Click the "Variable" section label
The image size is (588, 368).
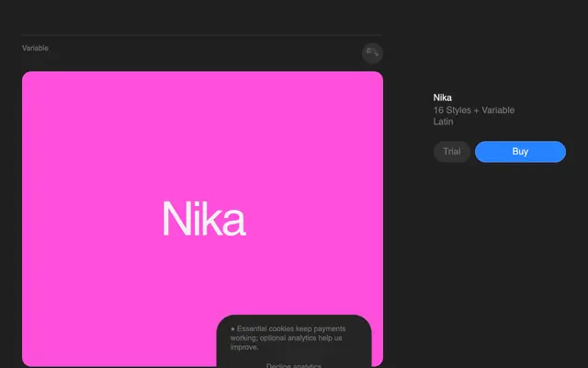[x=35, y=48]
